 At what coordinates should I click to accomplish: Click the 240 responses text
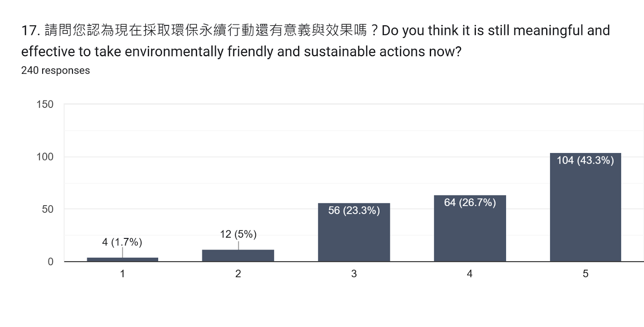[x=56, y=70]
